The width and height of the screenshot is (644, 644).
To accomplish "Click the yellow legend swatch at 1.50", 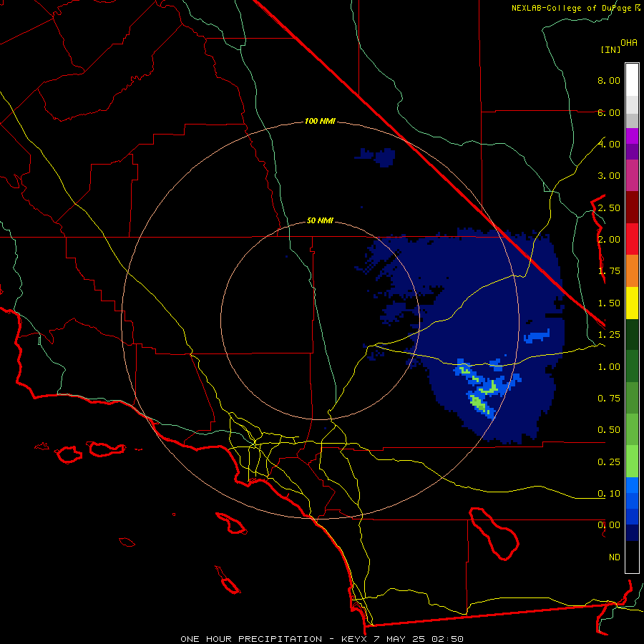I will click(x=632, y=303).
